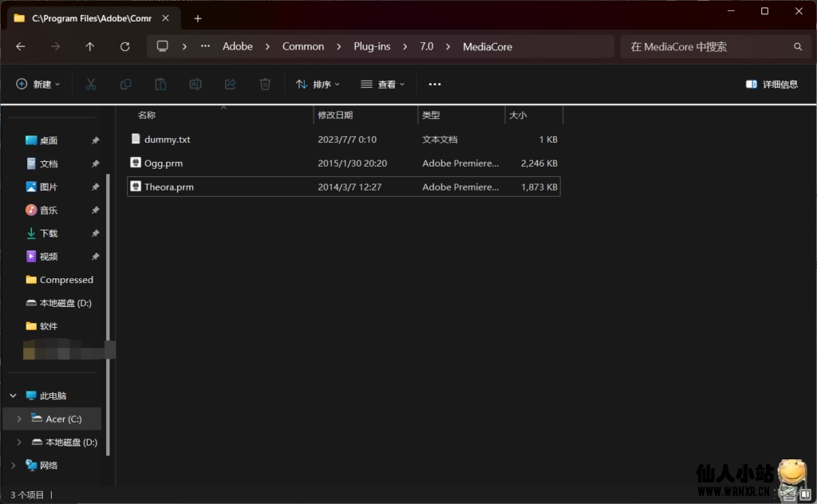Screen dimensions: 817x504
Task: Open the 新建 dropdown menu
Action: pos(37,84)
